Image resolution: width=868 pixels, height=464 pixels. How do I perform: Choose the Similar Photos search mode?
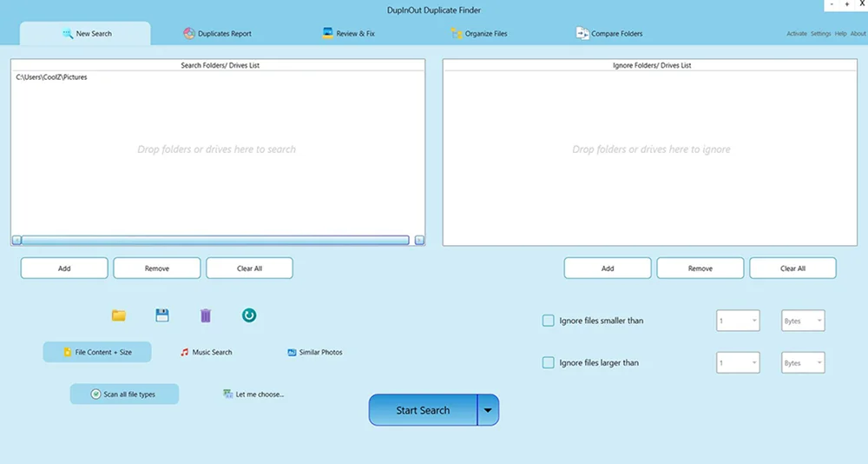pos(315,352)
